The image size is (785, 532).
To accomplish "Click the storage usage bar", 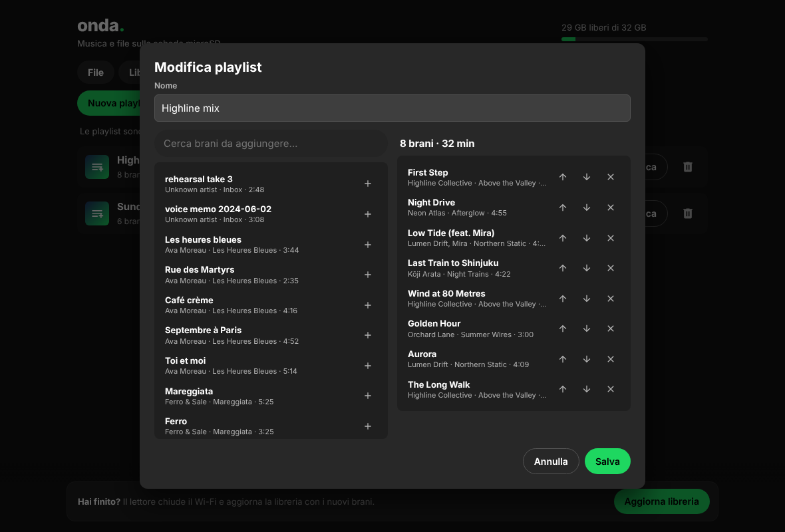I will (x=634, y=39).
